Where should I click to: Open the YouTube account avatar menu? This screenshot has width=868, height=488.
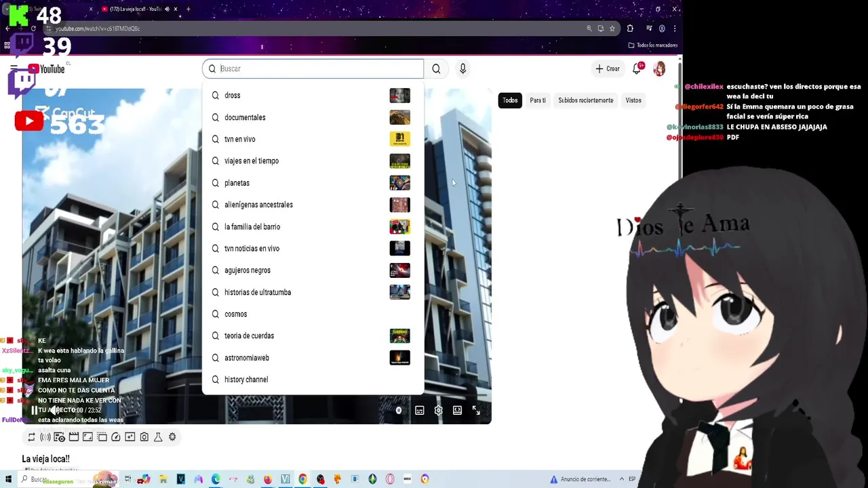point(659,68)
